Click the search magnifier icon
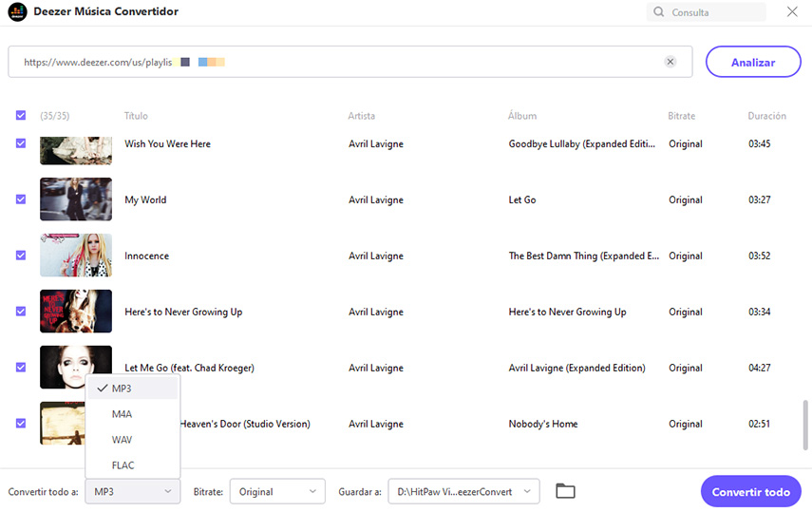812x512 pixels. tap(659, 12)
